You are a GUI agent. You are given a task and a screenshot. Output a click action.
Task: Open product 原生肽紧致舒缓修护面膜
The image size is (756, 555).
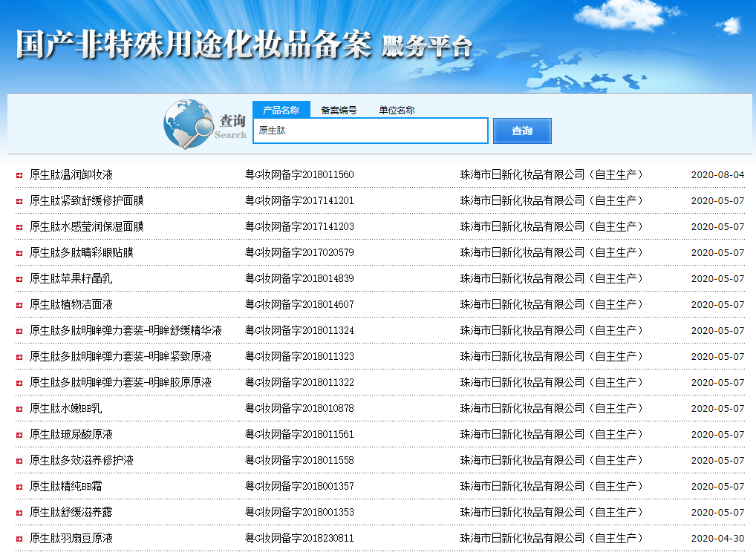point(87,200)
